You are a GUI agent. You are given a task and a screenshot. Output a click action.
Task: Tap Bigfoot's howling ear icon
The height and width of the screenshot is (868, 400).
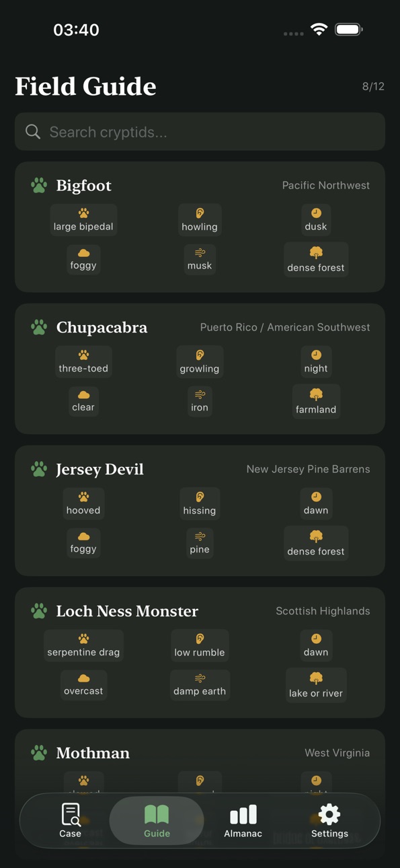[200, 213]
